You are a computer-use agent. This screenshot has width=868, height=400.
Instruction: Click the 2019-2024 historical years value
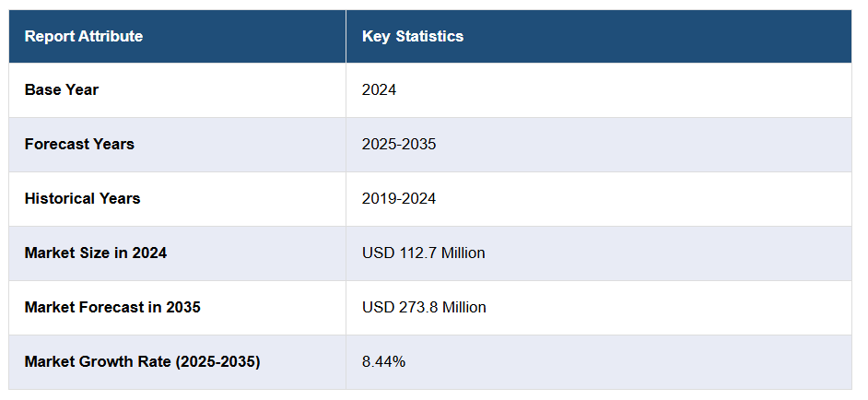point(399,199)
